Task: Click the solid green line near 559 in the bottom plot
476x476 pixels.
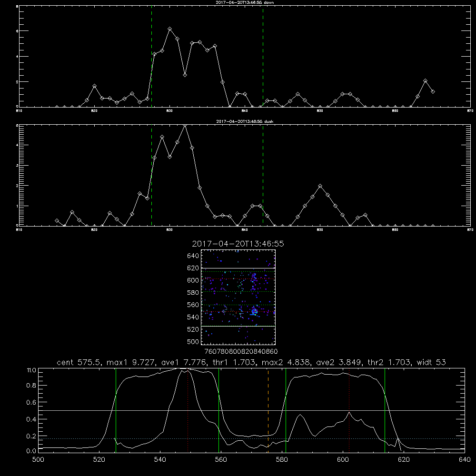Action: [x=218, y=410]
